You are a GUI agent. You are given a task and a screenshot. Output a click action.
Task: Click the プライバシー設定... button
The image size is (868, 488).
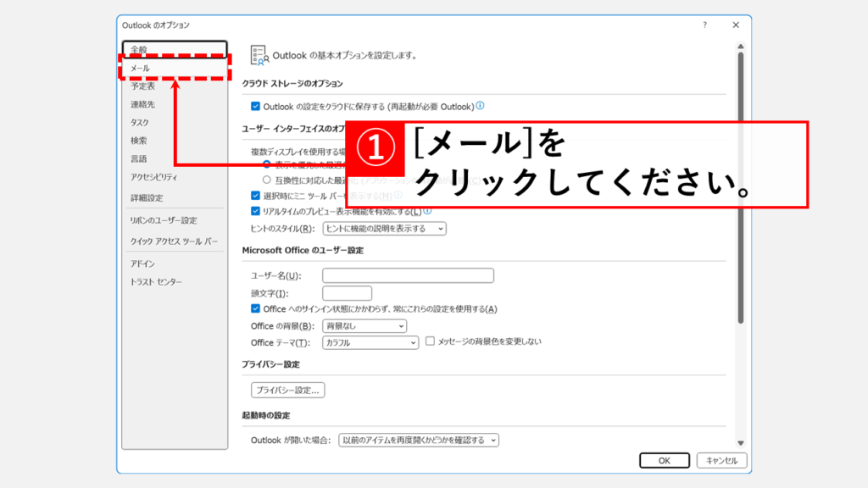288,390
